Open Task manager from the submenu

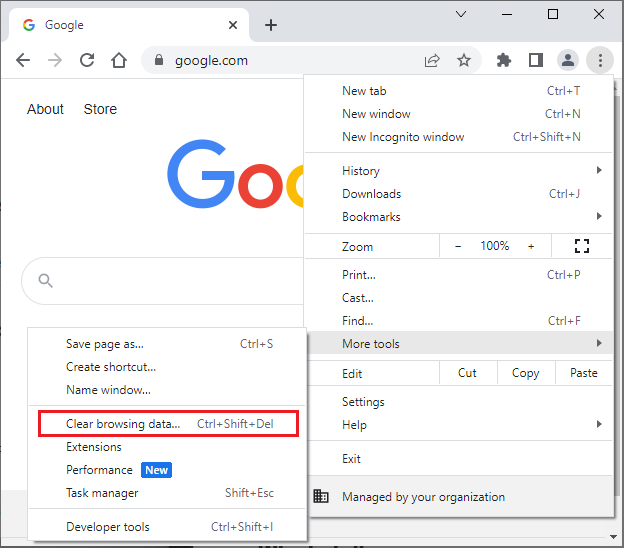point(167,493)
